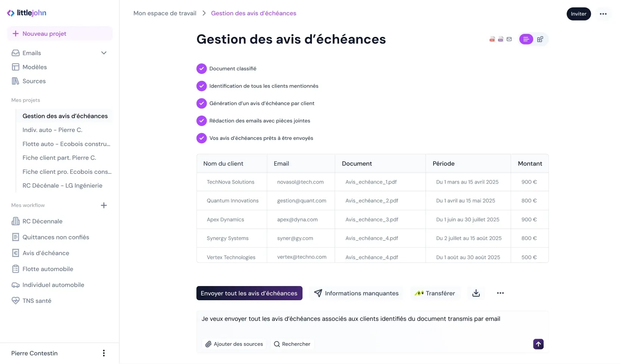Open the Gestion des avis d'échéances project
Image resolution: width=626 pixels, height=364 pixels.
[65, 116]
